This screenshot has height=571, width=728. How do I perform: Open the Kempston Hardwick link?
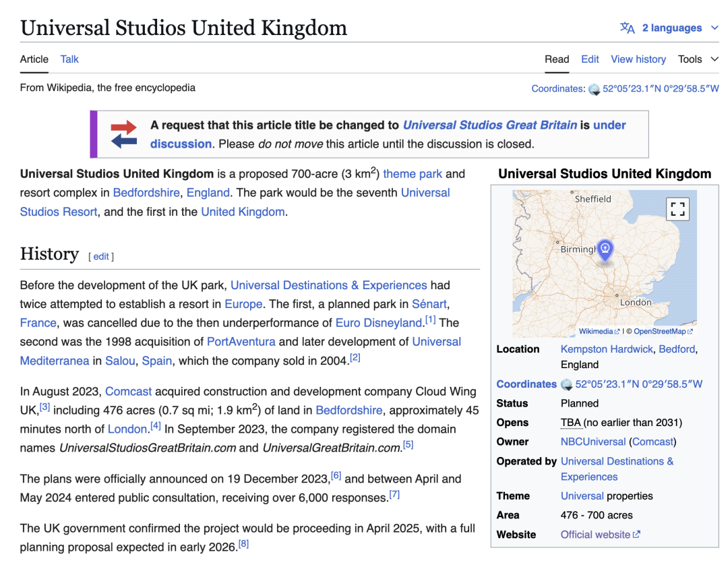pos(607,349)
